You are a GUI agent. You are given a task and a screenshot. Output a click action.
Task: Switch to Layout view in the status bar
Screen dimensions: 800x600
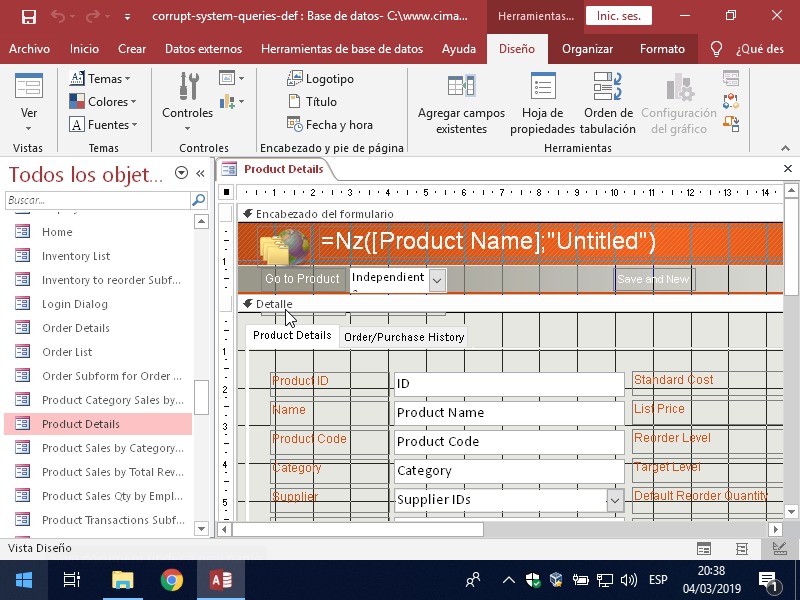click(741, 548)
